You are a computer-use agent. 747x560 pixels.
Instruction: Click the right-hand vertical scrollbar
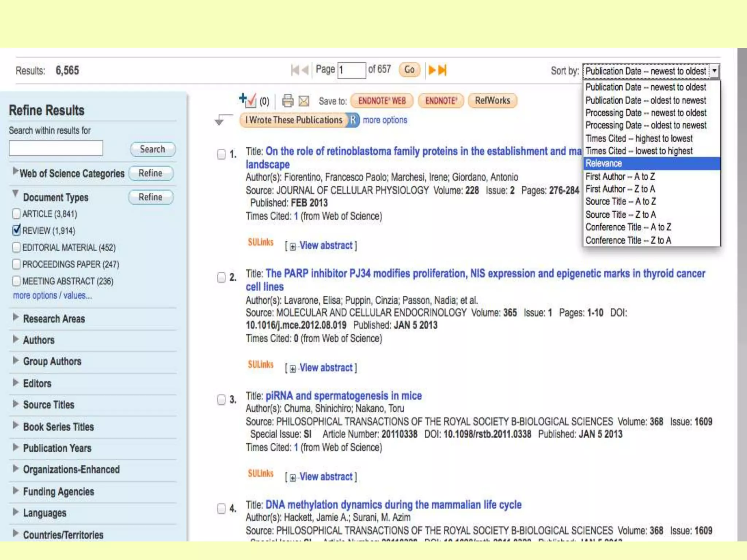[x=742, y=292]
